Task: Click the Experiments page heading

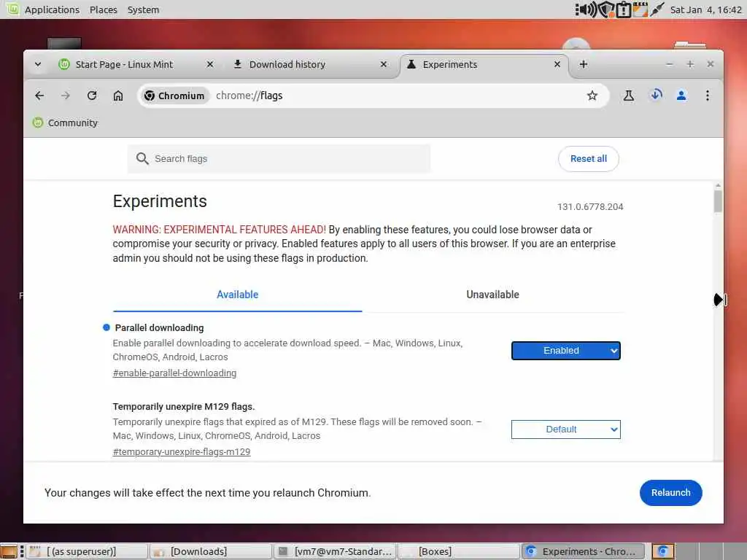Action: tap(160, 201)
